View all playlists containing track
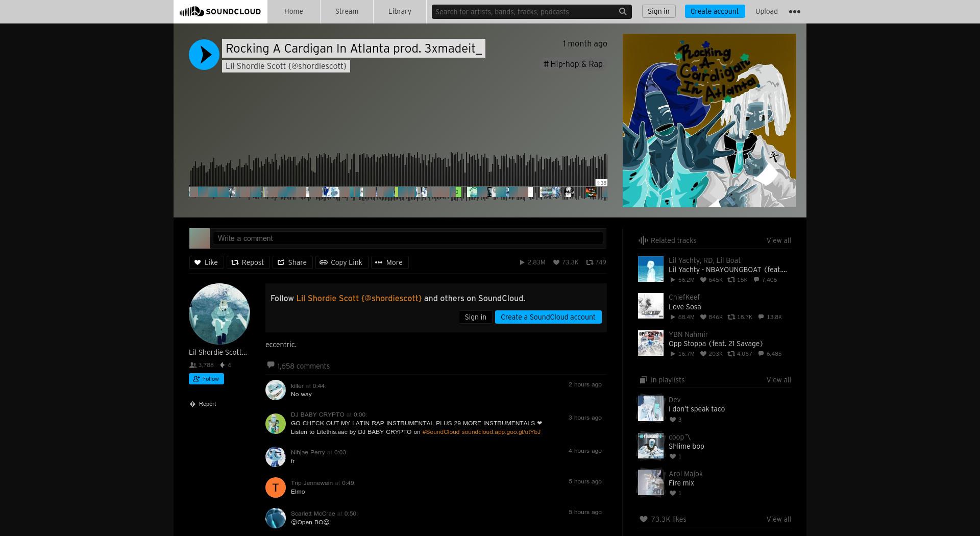Image resolution: width=980 pixels, height=536 pixels. (x=778, y=380)
